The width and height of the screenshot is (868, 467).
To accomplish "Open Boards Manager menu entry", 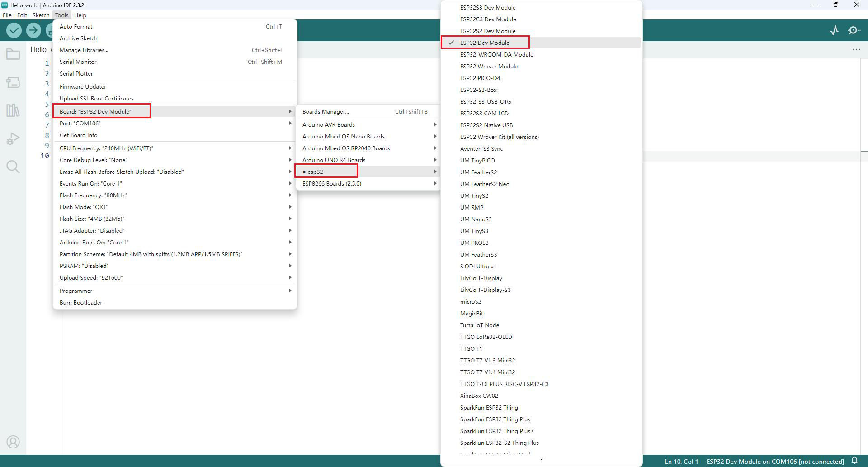I will tap(368, 111).
